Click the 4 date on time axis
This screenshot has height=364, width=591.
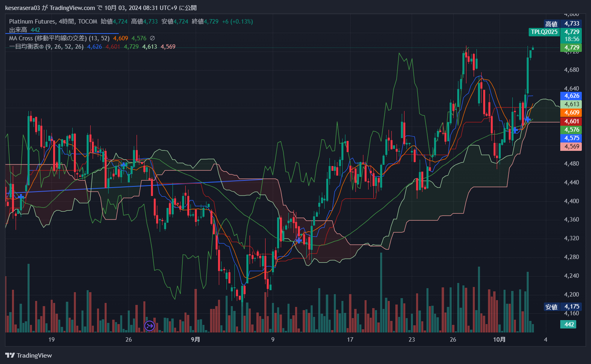click(x=546, y=340)
